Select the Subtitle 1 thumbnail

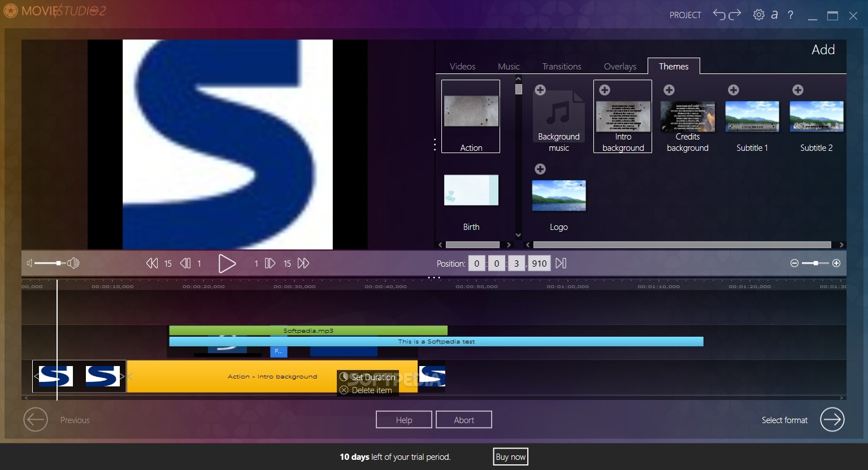click(752, 116)
